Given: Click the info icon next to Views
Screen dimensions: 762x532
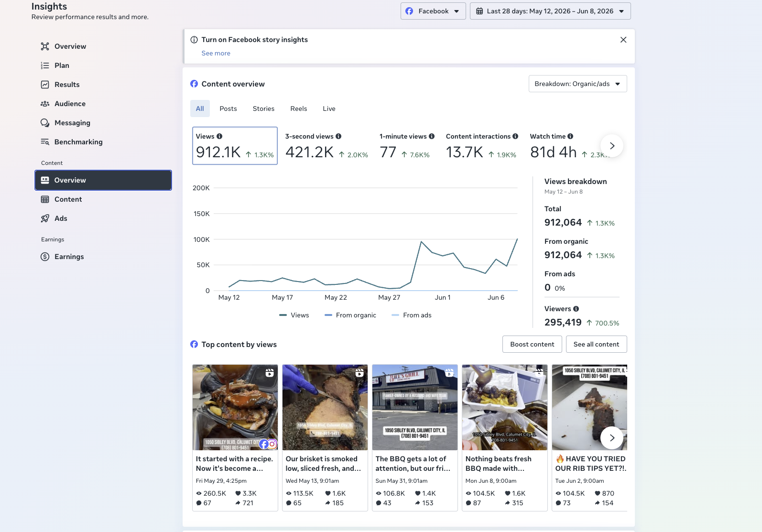Looking at the screenshot, I should (x=219, y=136).
